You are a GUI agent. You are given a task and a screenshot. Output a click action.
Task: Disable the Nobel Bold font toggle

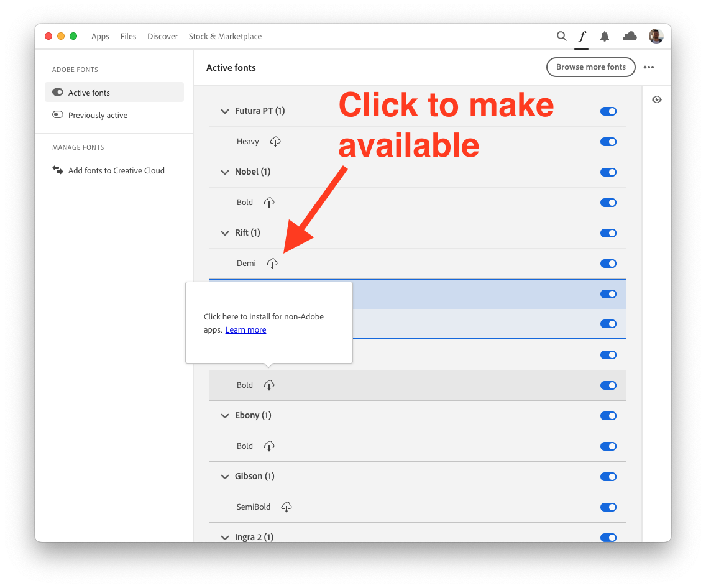click(608, 203)
